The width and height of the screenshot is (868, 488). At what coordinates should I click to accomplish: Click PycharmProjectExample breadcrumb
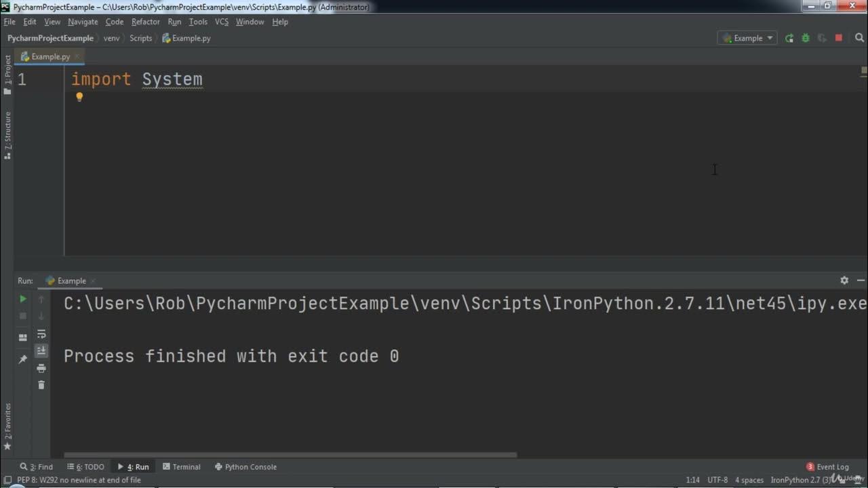click(50, 39)
